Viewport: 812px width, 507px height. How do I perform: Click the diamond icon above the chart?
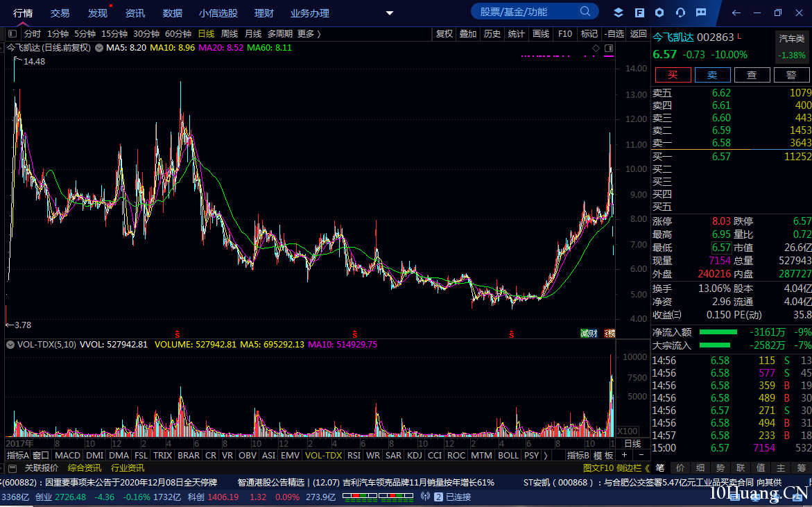coord(596,48)
